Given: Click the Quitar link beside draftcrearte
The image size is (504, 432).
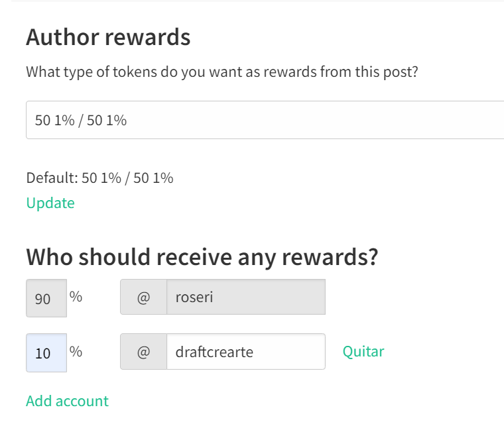Looking at the screenshot, I should pyautogui.click(x=363, y=351).
